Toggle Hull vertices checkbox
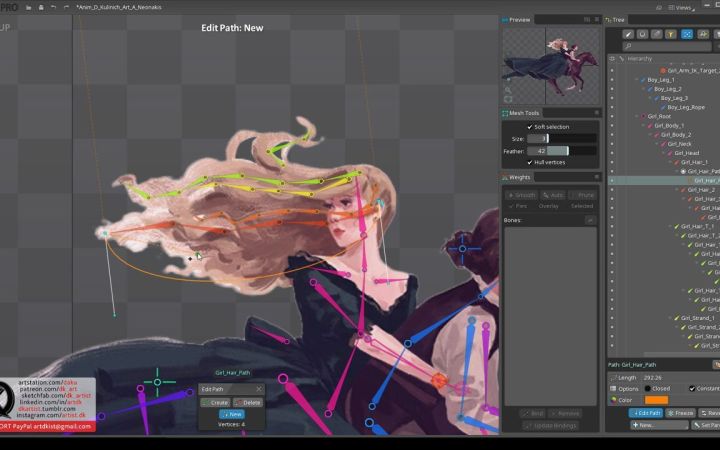 [x=529, y=163]
